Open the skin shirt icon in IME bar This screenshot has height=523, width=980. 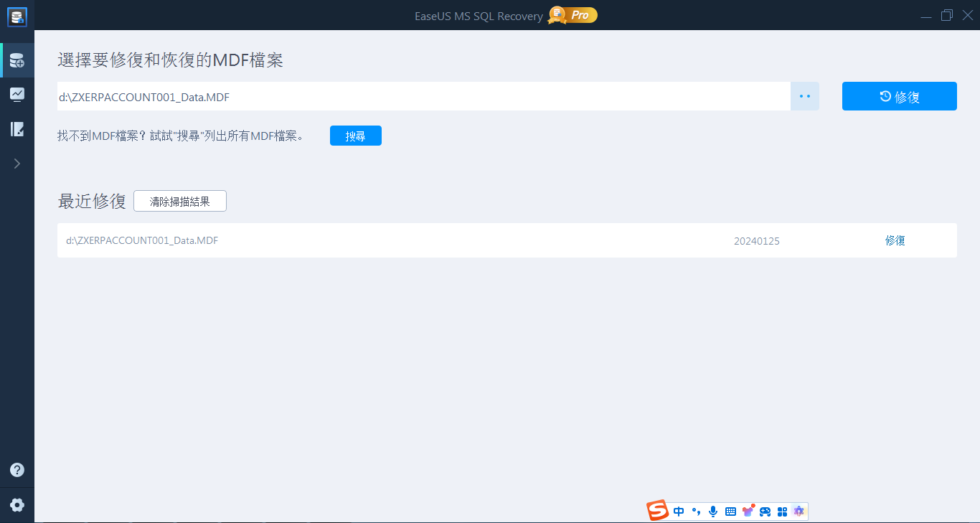tap(748, 511)
